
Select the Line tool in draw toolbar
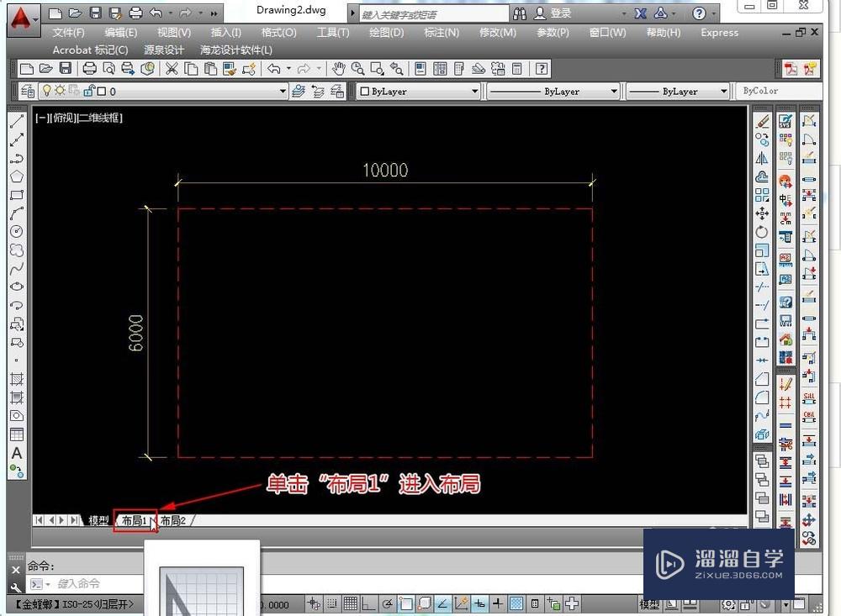tap(17, 122)
